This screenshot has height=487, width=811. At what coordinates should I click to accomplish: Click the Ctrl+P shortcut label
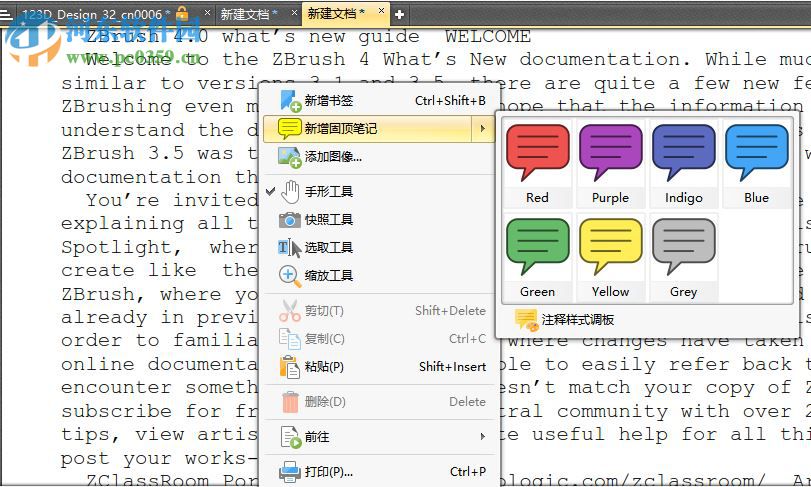coord(468,472)
